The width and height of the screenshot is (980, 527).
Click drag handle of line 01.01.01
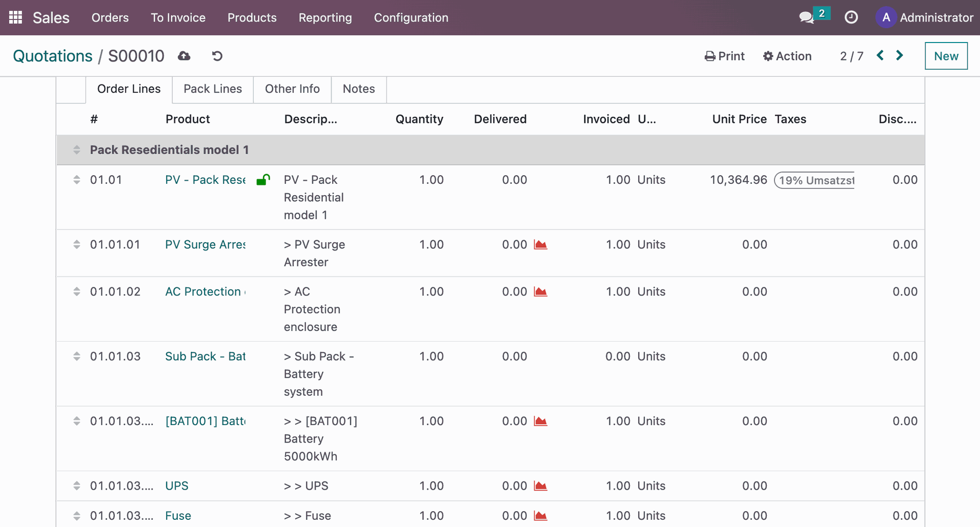77,244
